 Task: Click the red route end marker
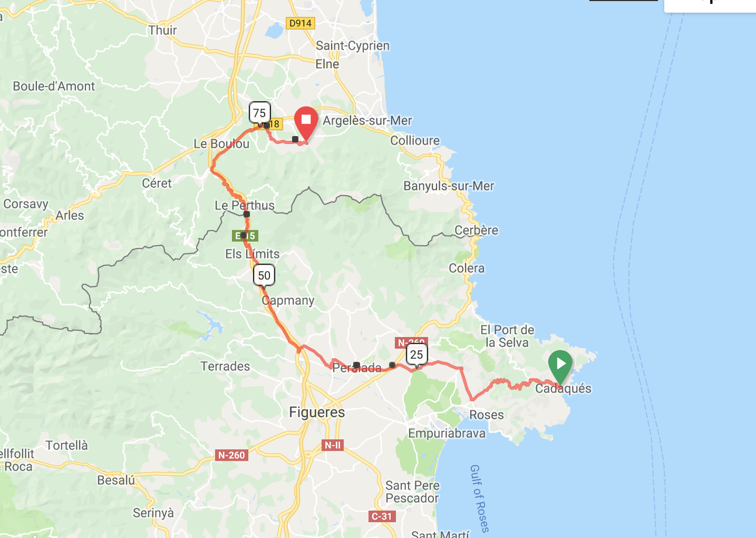point(306,122)
